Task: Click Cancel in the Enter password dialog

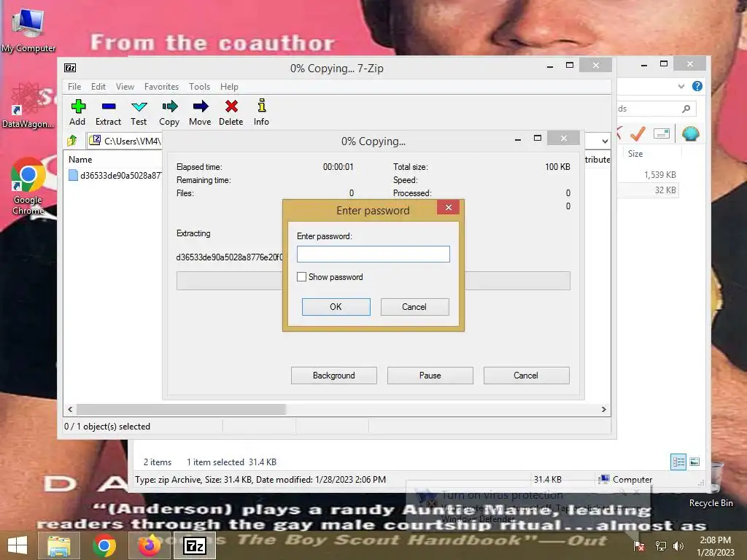Action: 414,307
